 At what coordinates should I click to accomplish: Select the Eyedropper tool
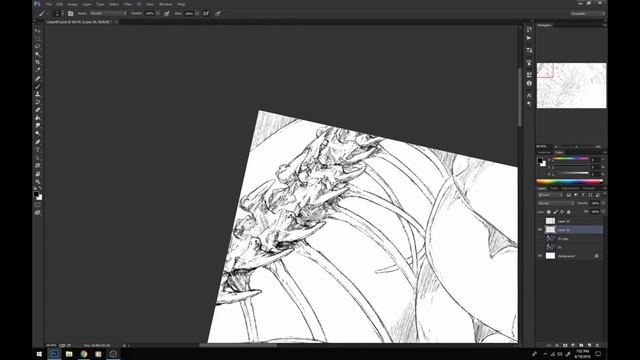pos(38,70)
